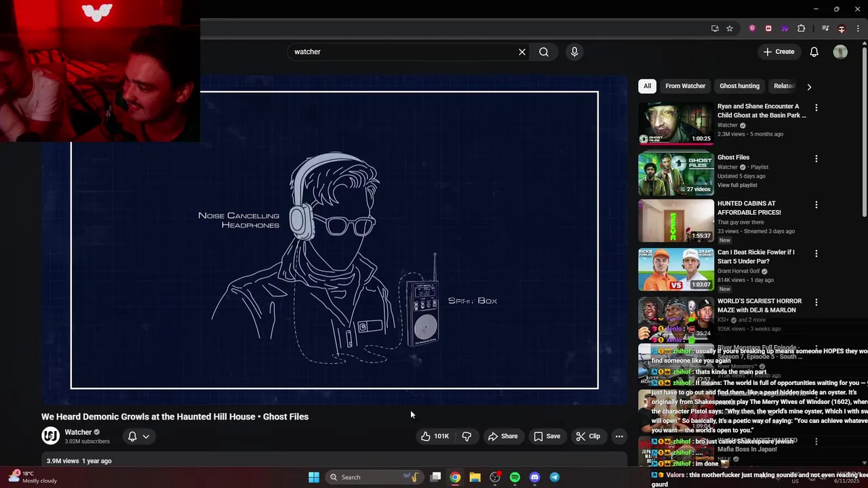The width and height of the screenshot is (868, 488).
Task: Select the All filter chip
Action: click(x=647, y=86)
